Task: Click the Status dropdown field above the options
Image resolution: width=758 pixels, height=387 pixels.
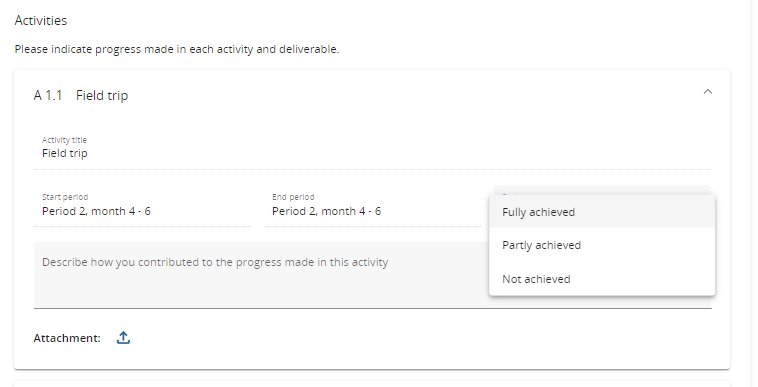Action: tap(602, 190)
